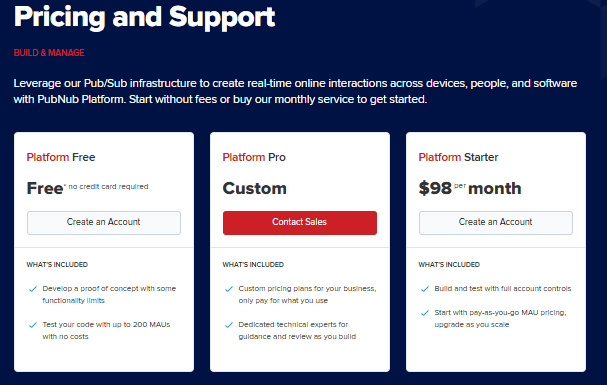Click the BUILD & MANAGE red label
Viewport: 607px width, 385px height.
coord(49,53)
